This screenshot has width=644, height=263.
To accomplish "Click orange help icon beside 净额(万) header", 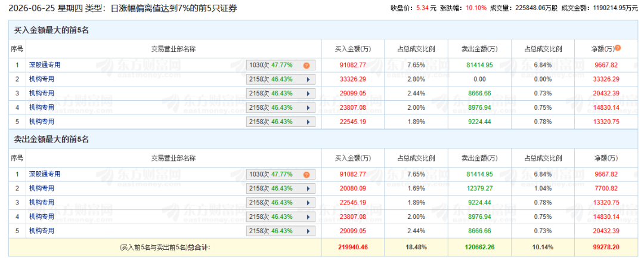I will tap(618, 48).
